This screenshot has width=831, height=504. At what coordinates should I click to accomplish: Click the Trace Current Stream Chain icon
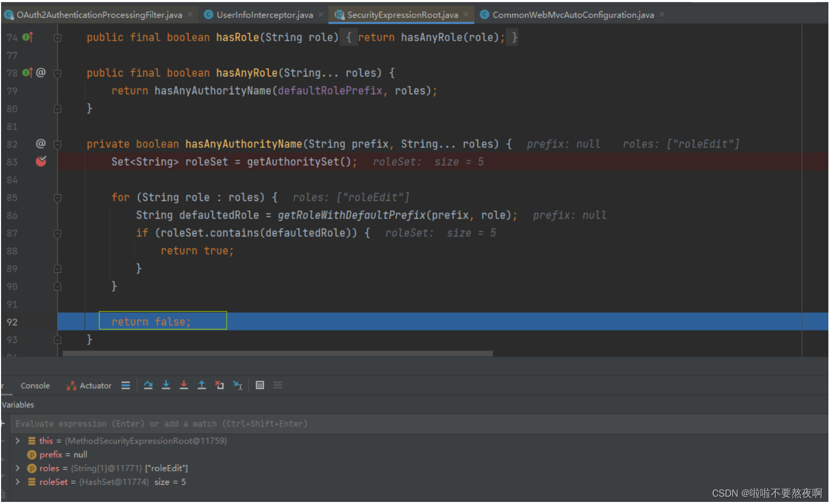click(278, 385)
